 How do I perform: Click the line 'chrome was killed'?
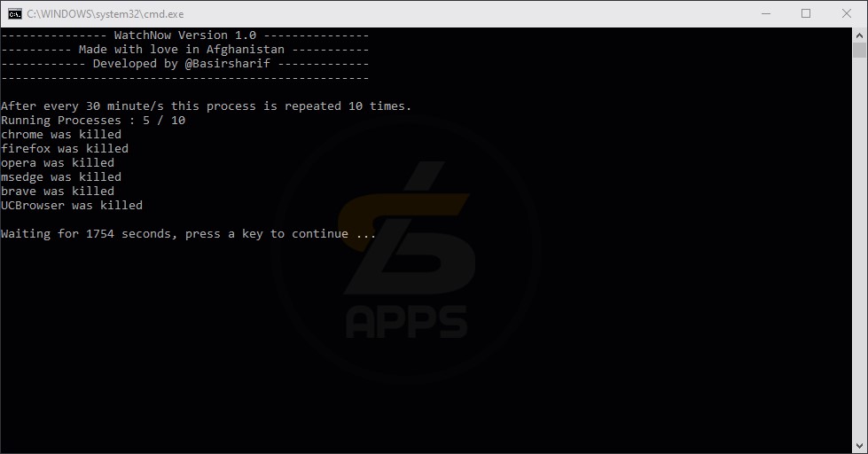point(61,135)
